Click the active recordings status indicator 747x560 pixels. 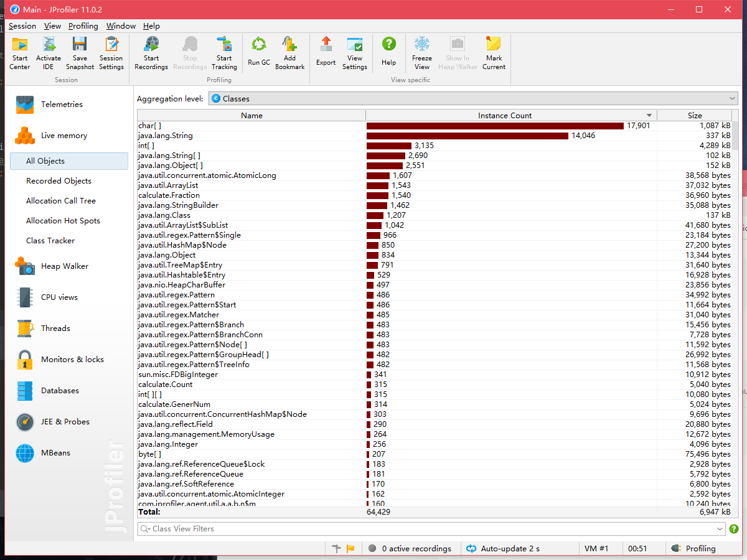pos(410,549)
